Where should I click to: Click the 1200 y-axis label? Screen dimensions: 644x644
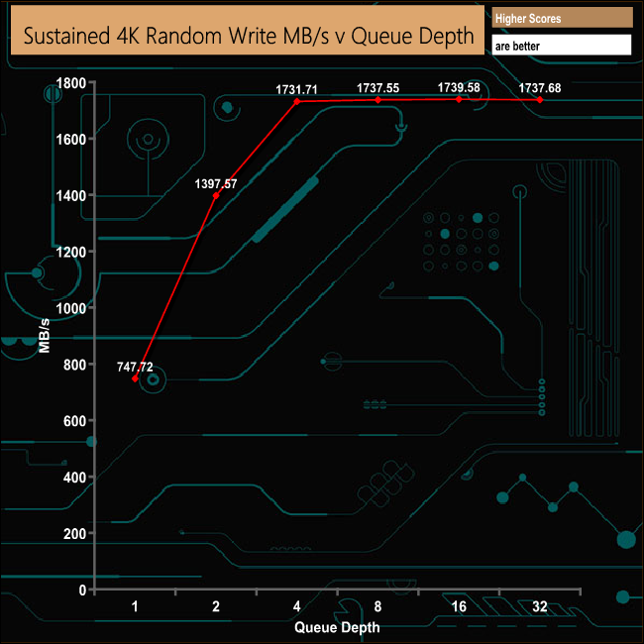pyautogui.click(x=71, y=252)
